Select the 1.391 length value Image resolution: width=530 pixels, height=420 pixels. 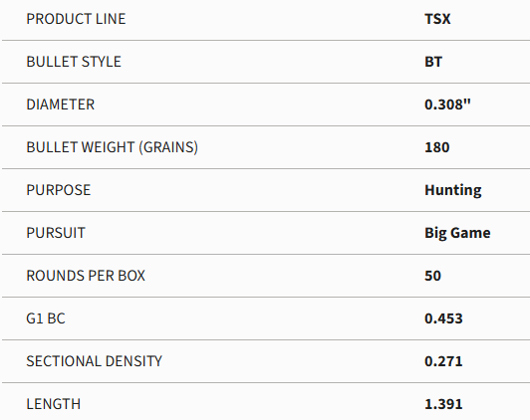[x=443, y=404]
